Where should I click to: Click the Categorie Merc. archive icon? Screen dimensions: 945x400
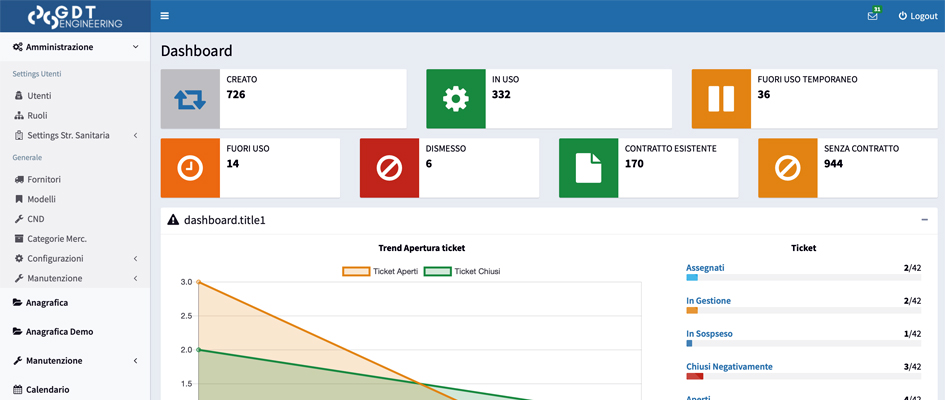18,239
